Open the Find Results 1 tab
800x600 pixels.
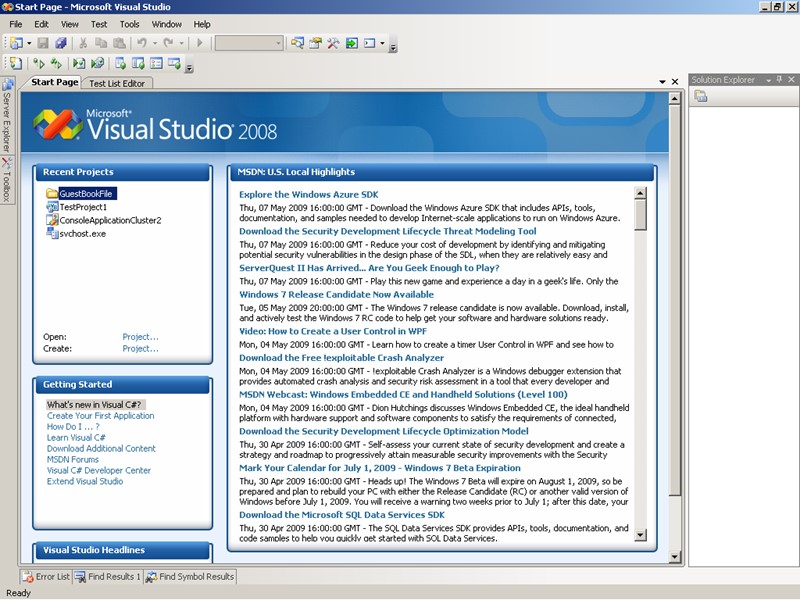107,577
